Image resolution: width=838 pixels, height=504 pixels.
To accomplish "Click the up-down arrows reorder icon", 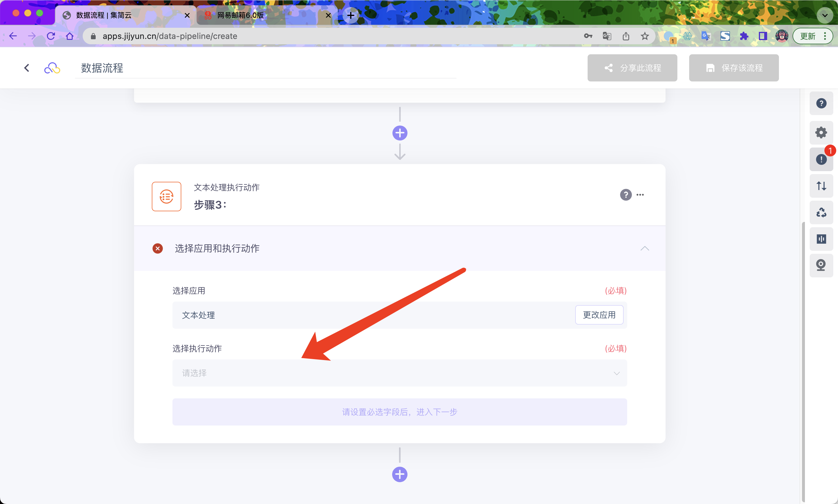I will click(x=821, y=186).
